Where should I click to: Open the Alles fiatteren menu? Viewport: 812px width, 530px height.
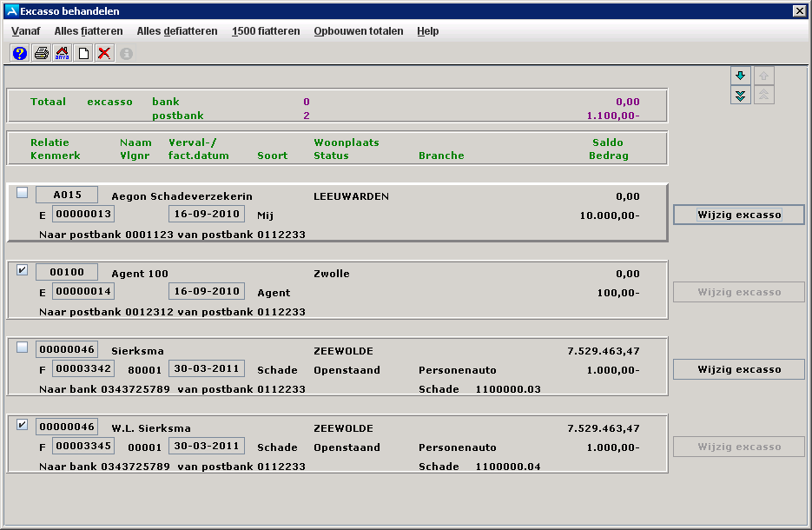pos(89,31)
